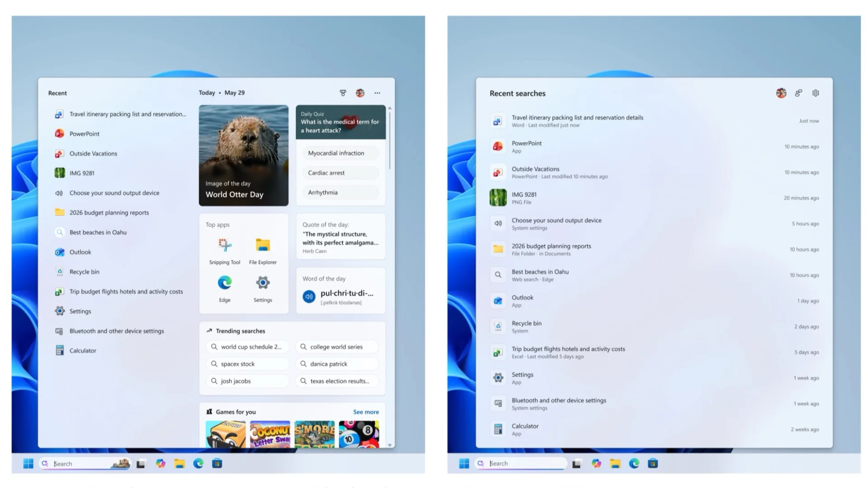The width and height of the screenshot is (868, 488).
Task: Open Edge from Top apps
Action: 225,289
